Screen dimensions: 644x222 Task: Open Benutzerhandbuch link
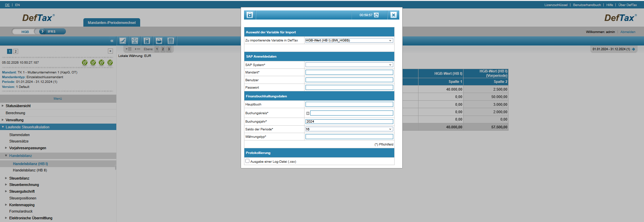[x=587, y=5]
